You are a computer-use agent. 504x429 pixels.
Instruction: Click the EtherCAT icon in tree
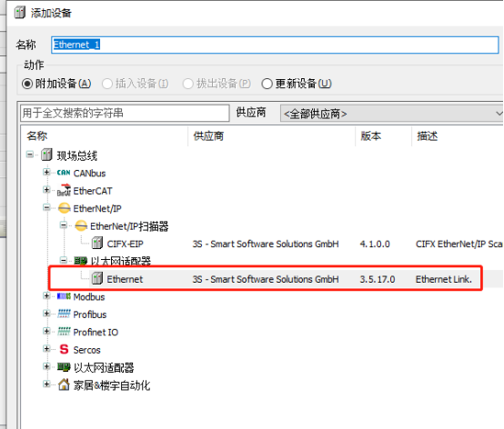pos(64,190)
